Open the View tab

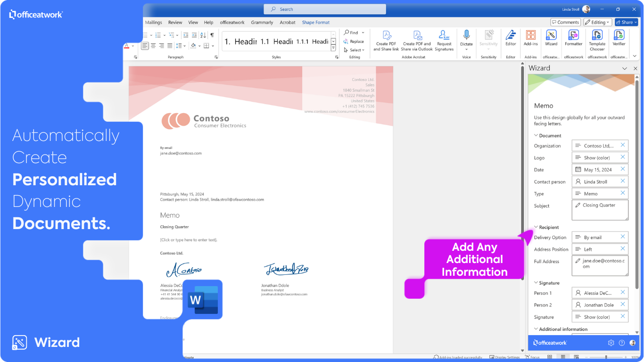tap(193, 22)
